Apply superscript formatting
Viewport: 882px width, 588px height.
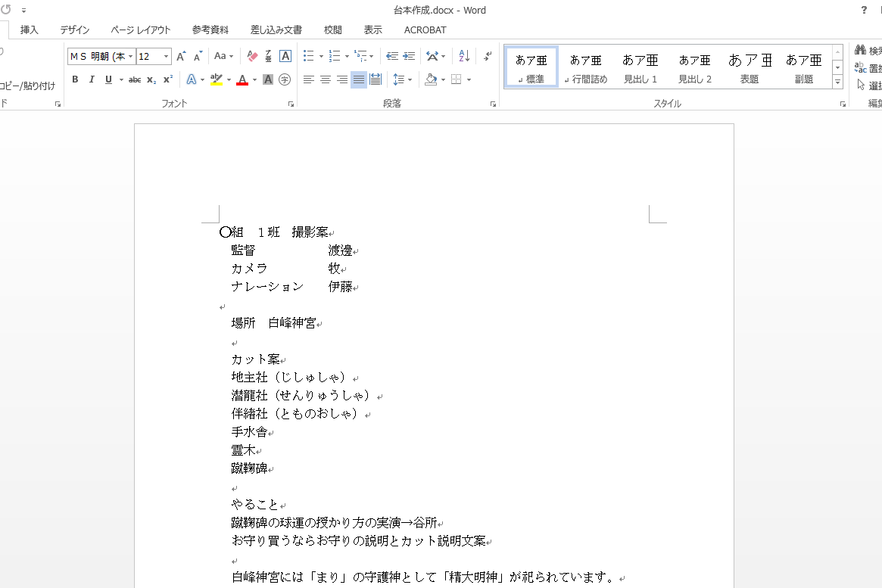[x=167, y=79]
